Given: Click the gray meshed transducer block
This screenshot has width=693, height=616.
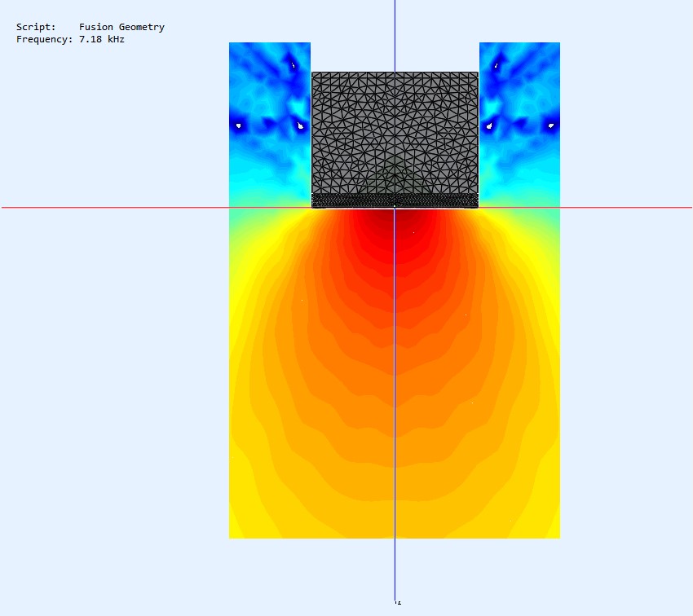Looking at the screenshot, I should (x=395, y=139).
